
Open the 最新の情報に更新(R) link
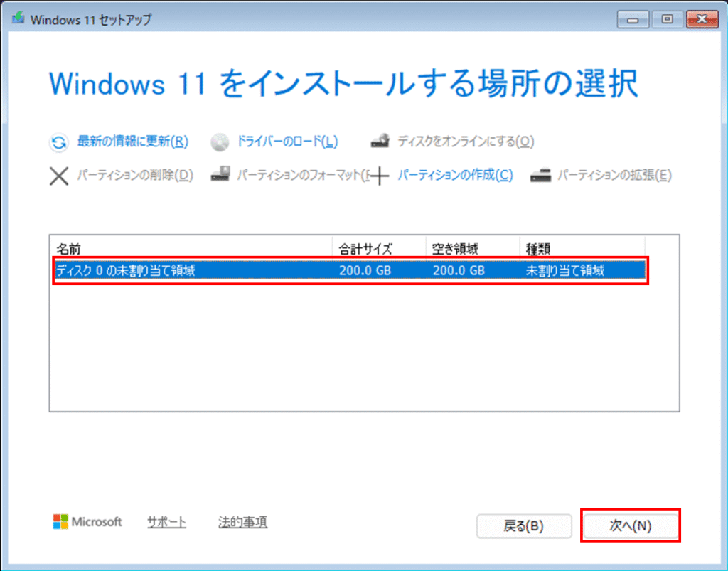[x=132, y=142]
